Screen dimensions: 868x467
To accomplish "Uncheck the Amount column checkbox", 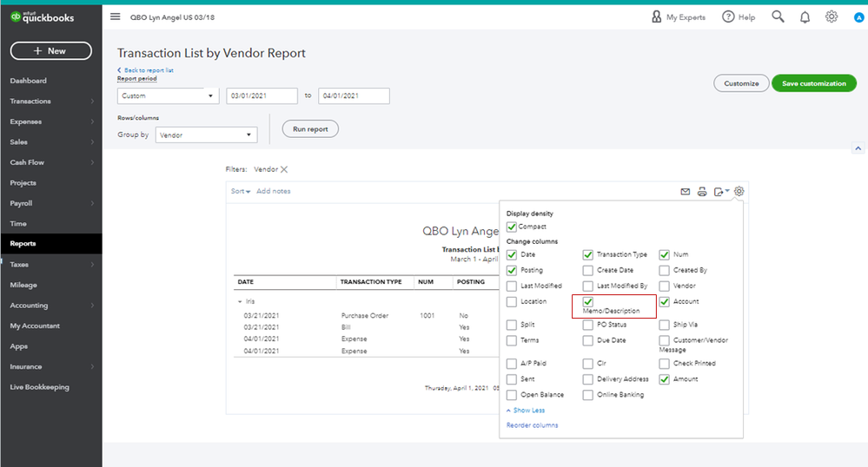I will 665,379.
